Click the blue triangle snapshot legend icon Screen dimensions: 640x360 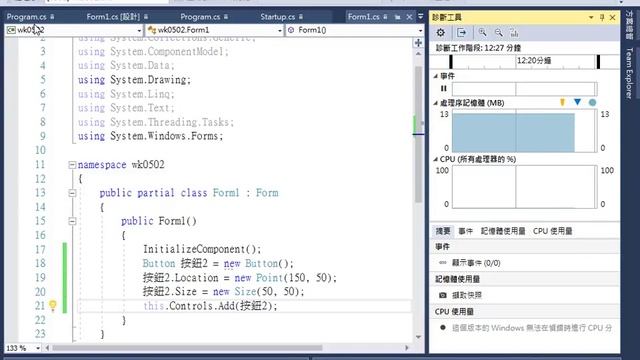click(x=577, y=102)
